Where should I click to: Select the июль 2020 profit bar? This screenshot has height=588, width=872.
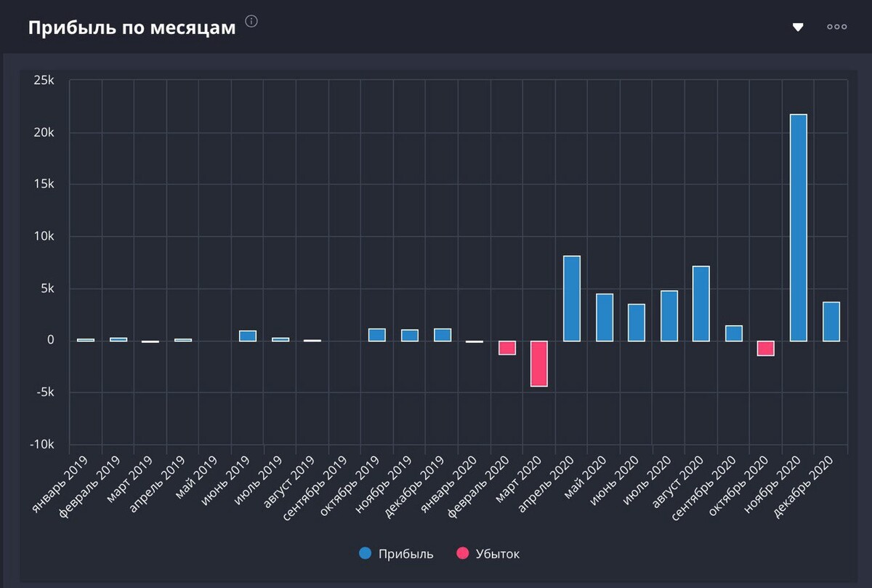669,316
